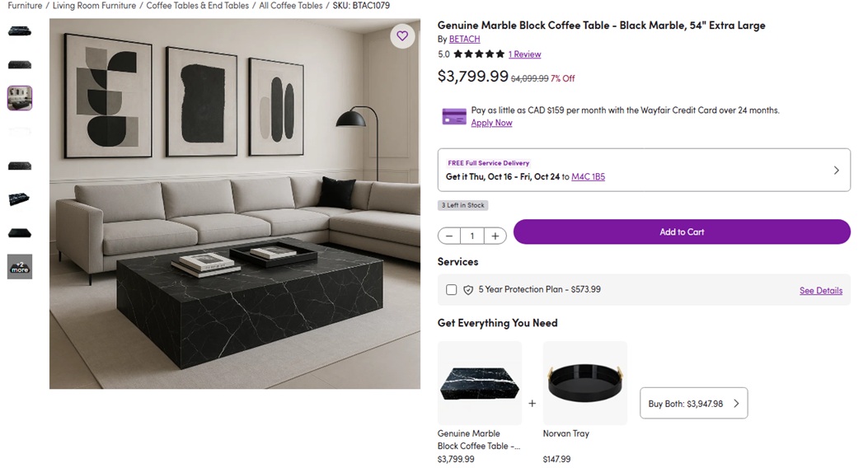868x468 pixels.
Task: Save item with the heart icon
Action: click(402, 36)
